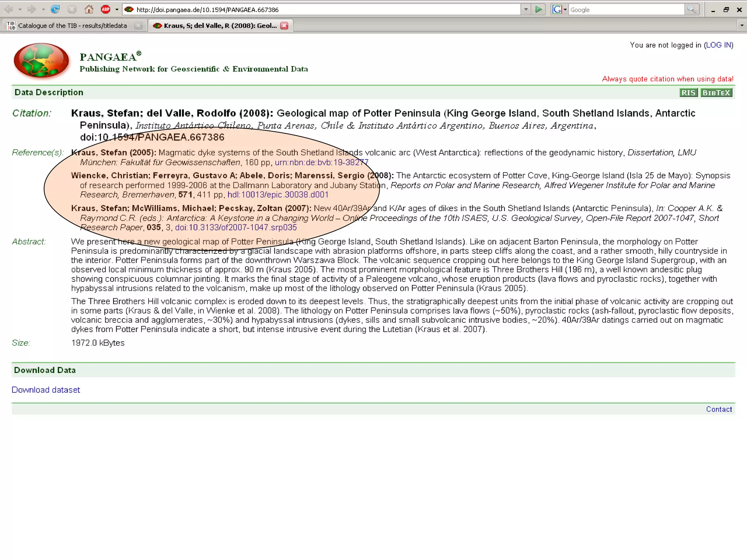Click the Forward navigation arrow
The image size is (747, 560).
[32, 9]
